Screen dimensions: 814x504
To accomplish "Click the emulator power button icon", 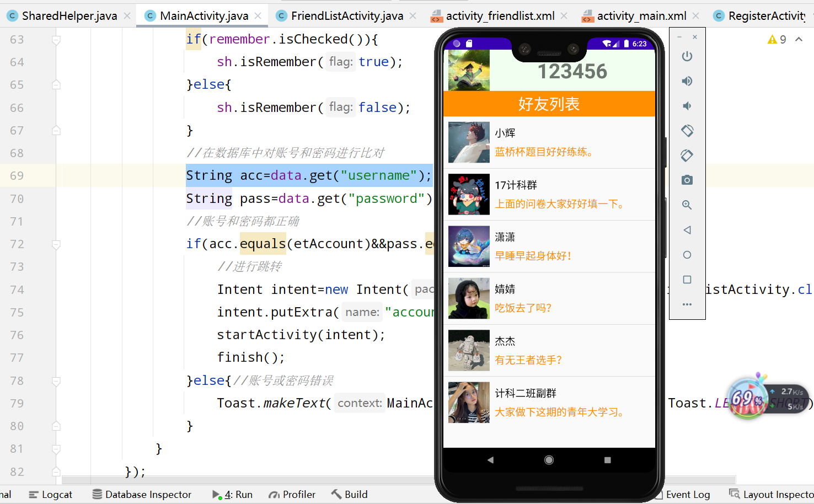I will [x=687, y=56].
